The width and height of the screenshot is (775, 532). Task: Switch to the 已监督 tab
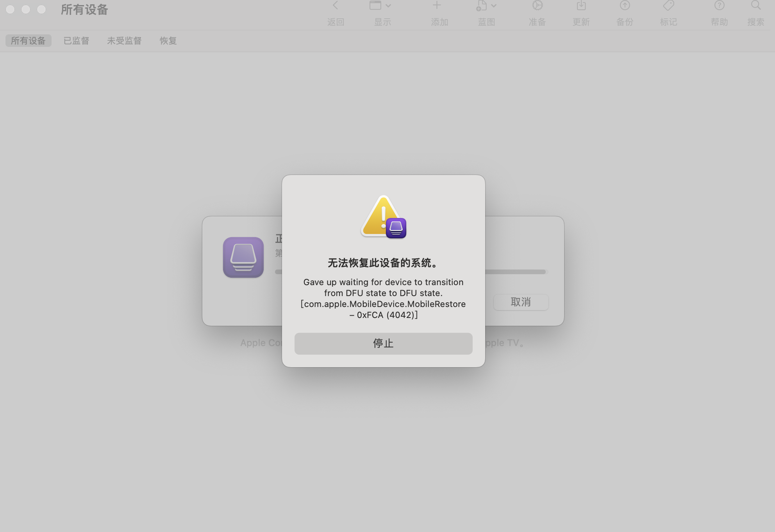coord(77,41)
